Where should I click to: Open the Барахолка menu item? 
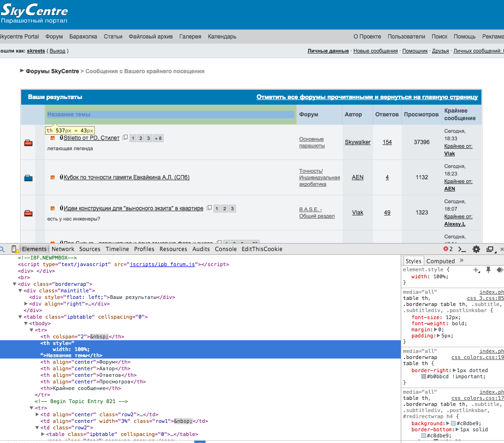pyautogui.click(x=83, y=37)
